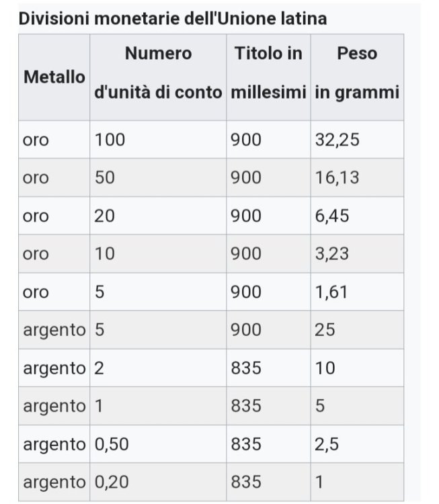Select the "Peso in grammi" column header
Viewport: 439px width, 504px height.
coord(357,73)
